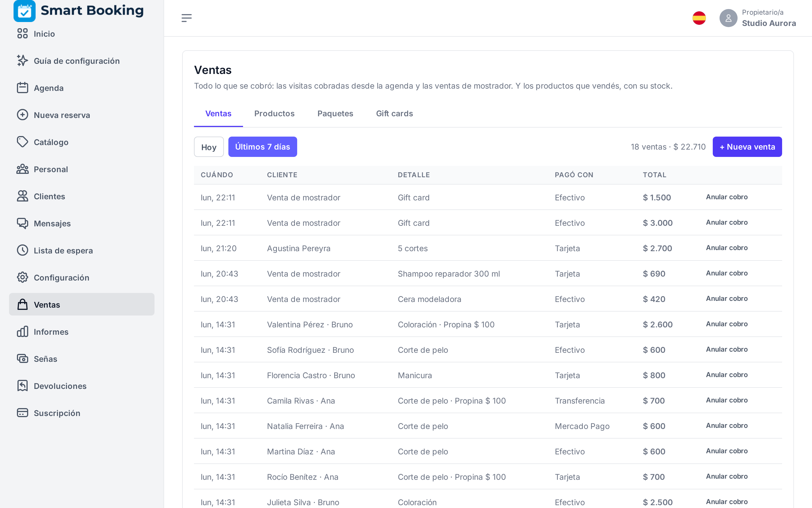The width and height of the screenshot is (812, 508).
Task: Click the Smart Booking logo icon
Action: coord(25,11)
